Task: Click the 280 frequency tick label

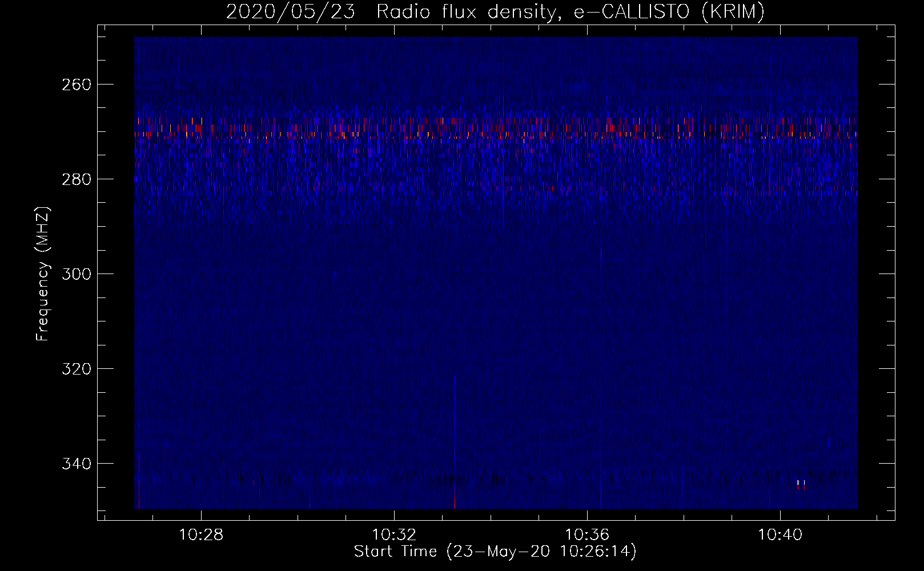Action: [x=75, y=179]
